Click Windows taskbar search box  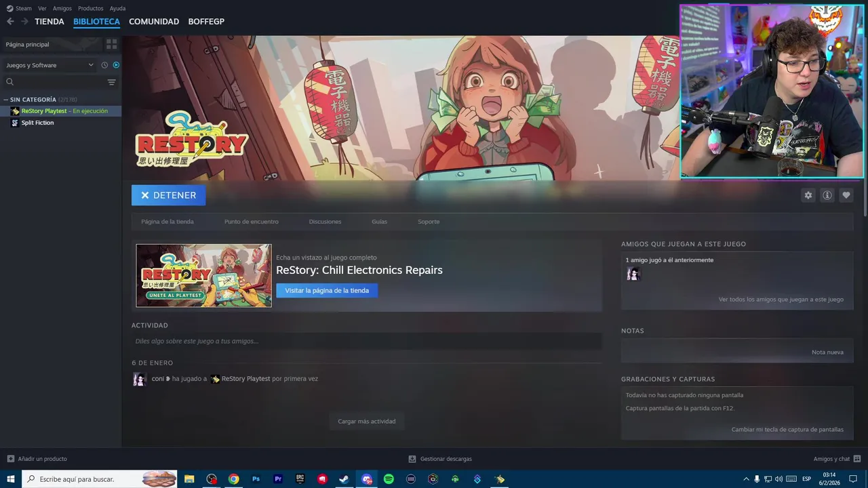[x=99, y=479]
